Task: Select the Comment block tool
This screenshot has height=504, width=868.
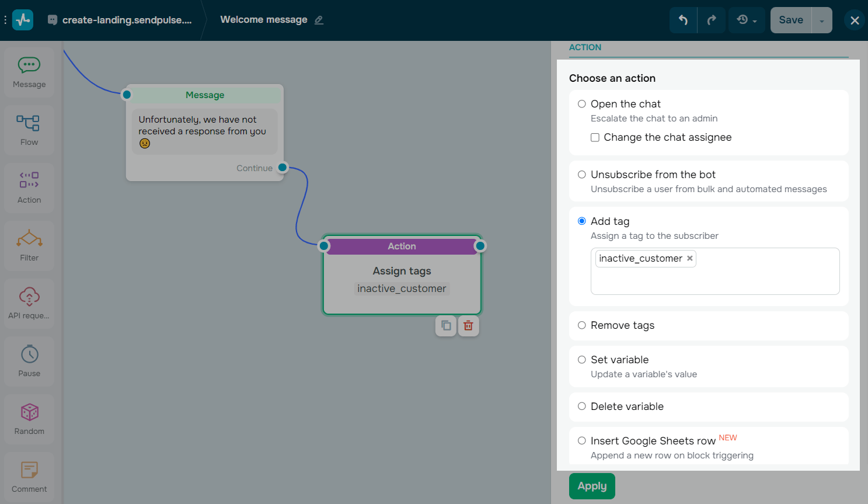Action: 29,476
